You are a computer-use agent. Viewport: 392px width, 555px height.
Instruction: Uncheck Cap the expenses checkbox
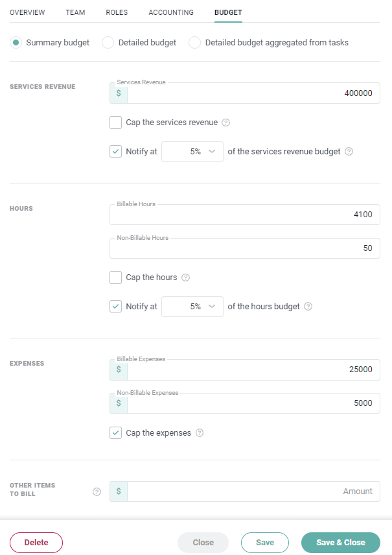116,433
